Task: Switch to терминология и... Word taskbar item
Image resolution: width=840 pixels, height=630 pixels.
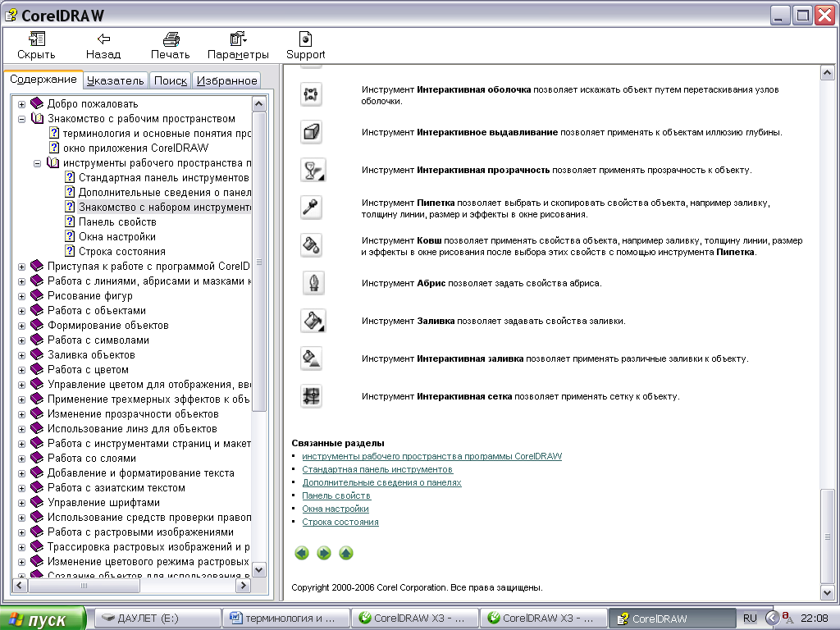Action: (286, 619)
